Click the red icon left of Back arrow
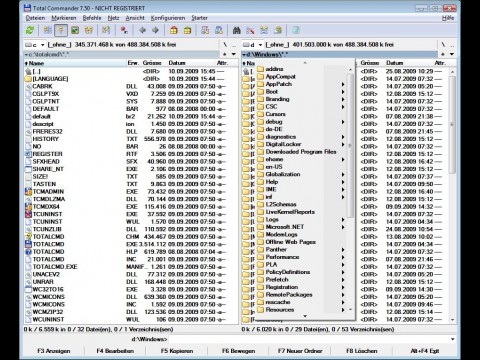This screenshot has width=480, height=360. tap(124, 30)
